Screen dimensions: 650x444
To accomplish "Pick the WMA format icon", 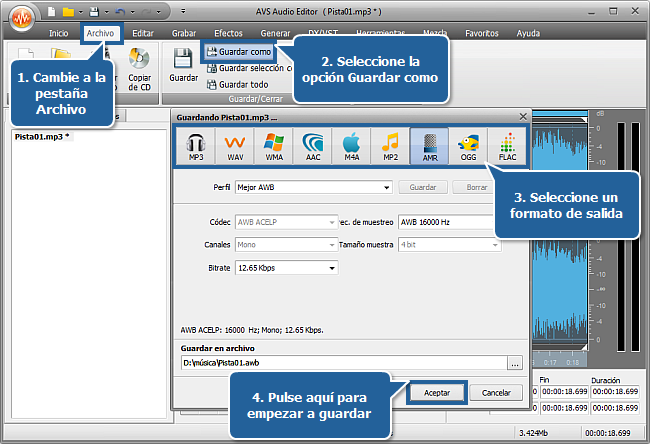I will point(274,146).
